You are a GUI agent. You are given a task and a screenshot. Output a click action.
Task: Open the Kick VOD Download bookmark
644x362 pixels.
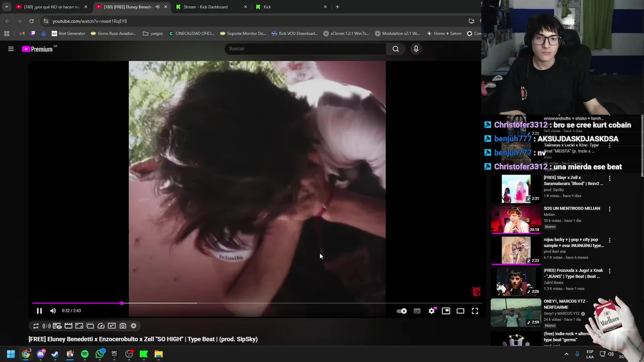(294, 34)
